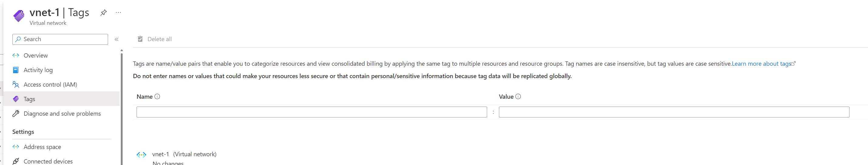Screen dimensions: 868x165
Task: Click the sidebar scrollbar up arrow
Action: 122,50
